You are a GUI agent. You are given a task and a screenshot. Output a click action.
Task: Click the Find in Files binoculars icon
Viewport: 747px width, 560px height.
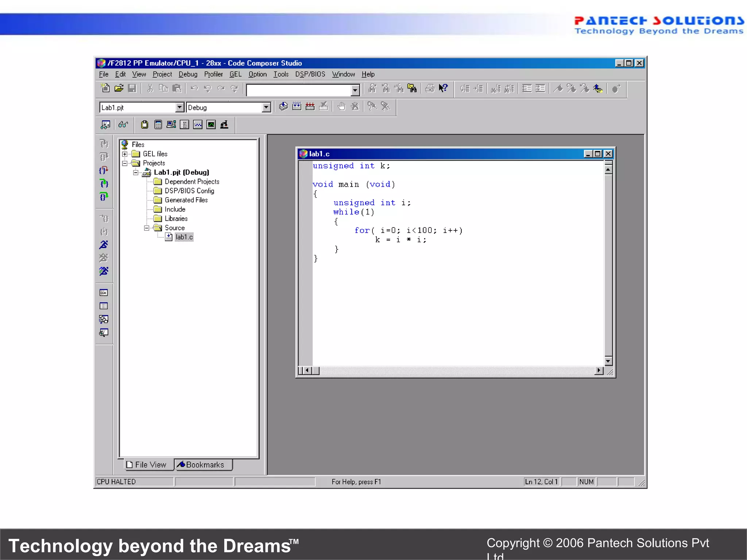(412, 88)
